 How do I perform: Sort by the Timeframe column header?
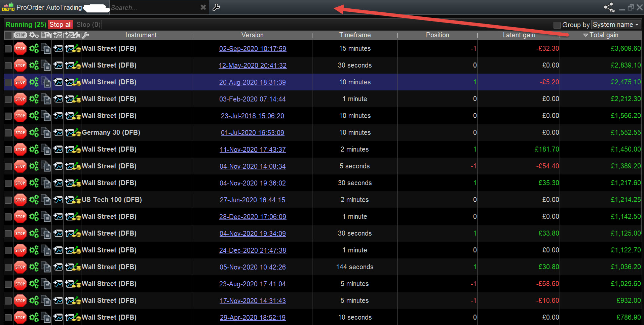(x=355, y=35)
